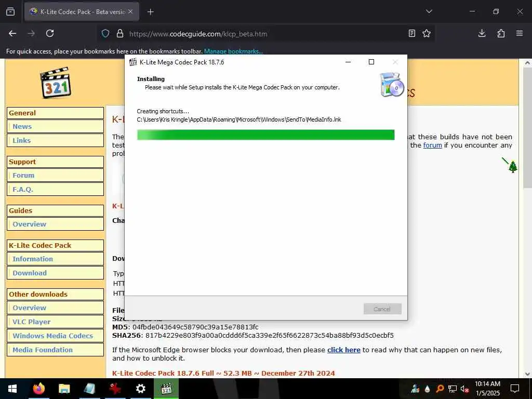The image size is (532, 399).
Task: Open the water drop tray icon
Action: click(x=427, y=389)
